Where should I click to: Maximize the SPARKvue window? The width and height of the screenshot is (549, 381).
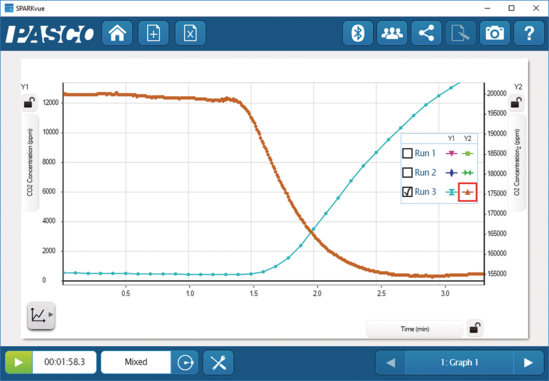(512, 8)
